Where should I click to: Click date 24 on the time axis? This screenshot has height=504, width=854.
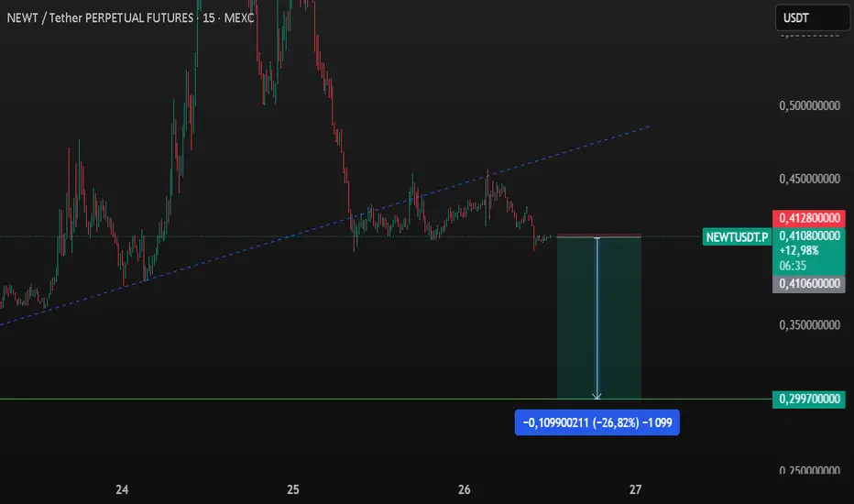point(122,489)
